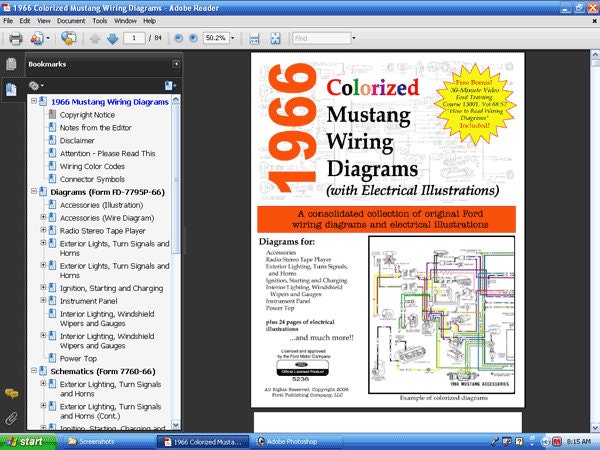Click colorized diagram example image

pyautogui.click(x=441, y=315)
